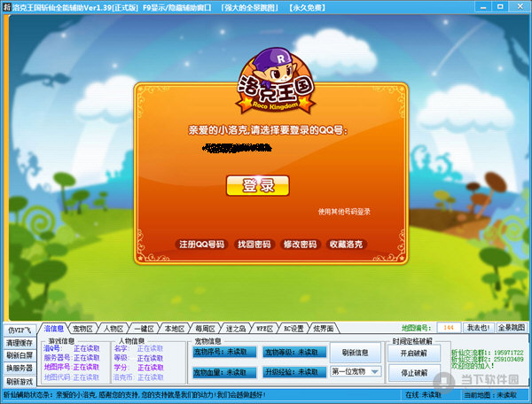This screenshot has width=532, height=404.
Task: Click the 开启破解 button
Action: (x=414, y=353)
